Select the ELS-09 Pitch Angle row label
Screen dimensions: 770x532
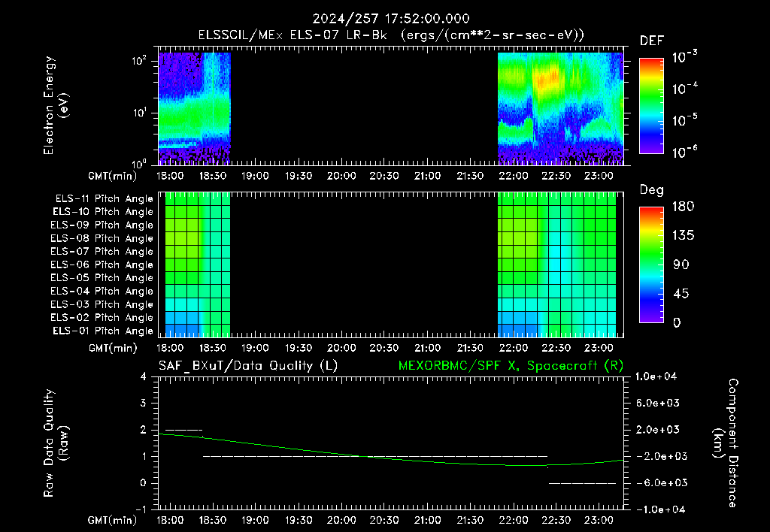[102, 225]
